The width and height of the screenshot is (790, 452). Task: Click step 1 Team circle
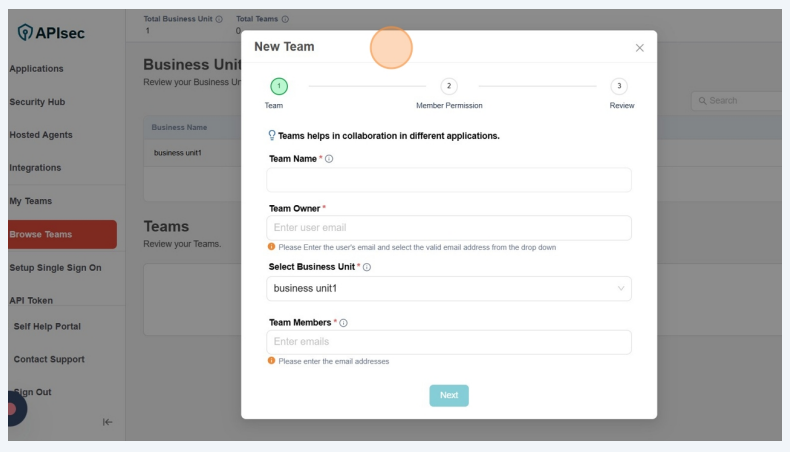tap(279, 87)
